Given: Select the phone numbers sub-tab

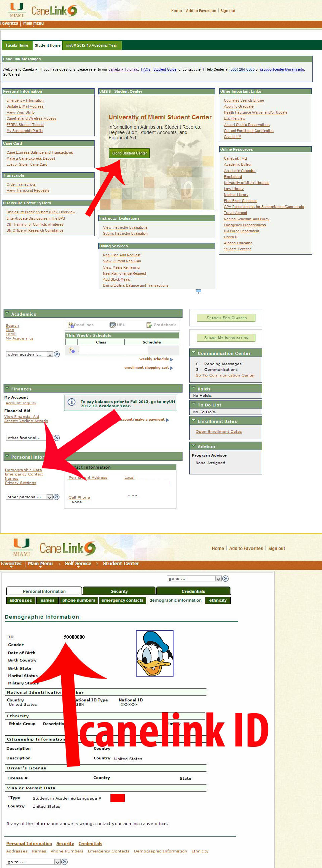Looking at the screenshot, I should [x=79, y=600].
